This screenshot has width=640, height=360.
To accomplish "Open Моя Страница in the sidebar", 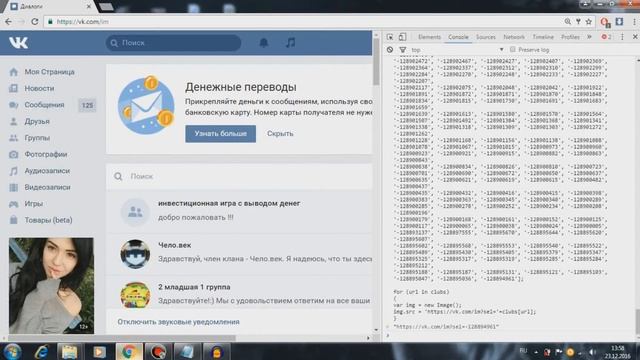I will (x=49, y=72).
